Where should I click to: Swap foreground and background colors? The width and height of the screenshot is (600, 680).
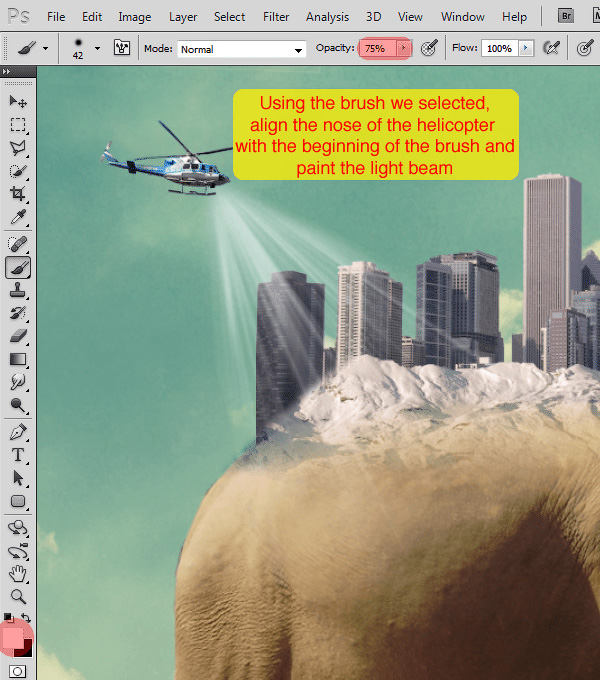26,618
